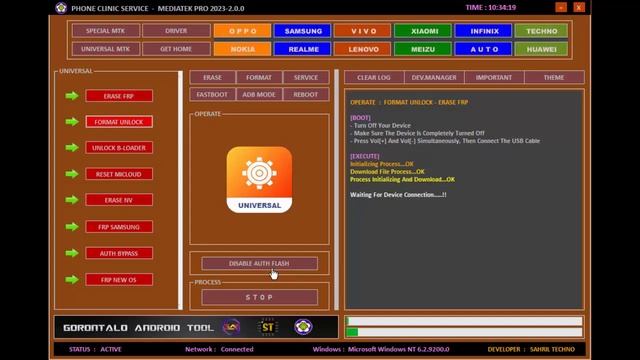Open the FORMAT tab

259,77
